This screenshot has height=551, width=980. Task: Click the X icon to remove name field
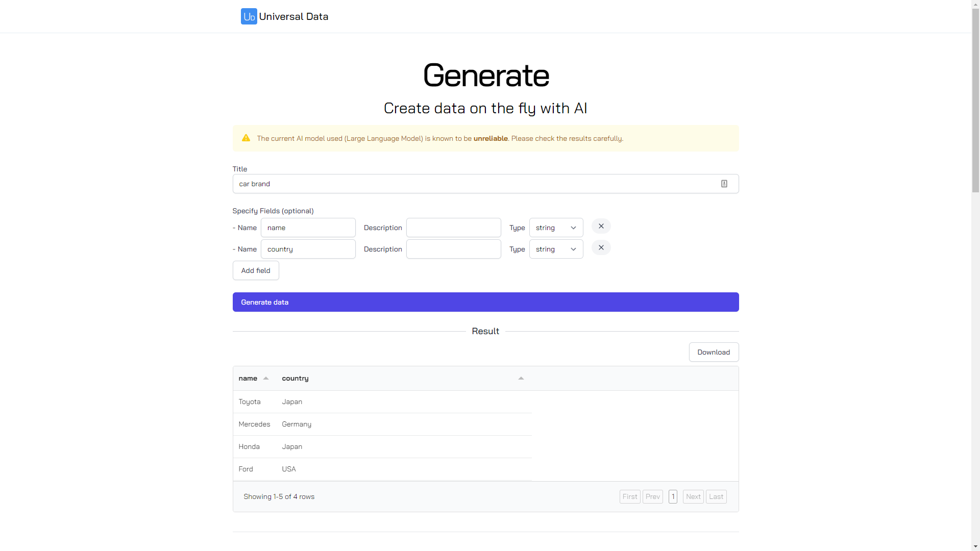(601, 226)
